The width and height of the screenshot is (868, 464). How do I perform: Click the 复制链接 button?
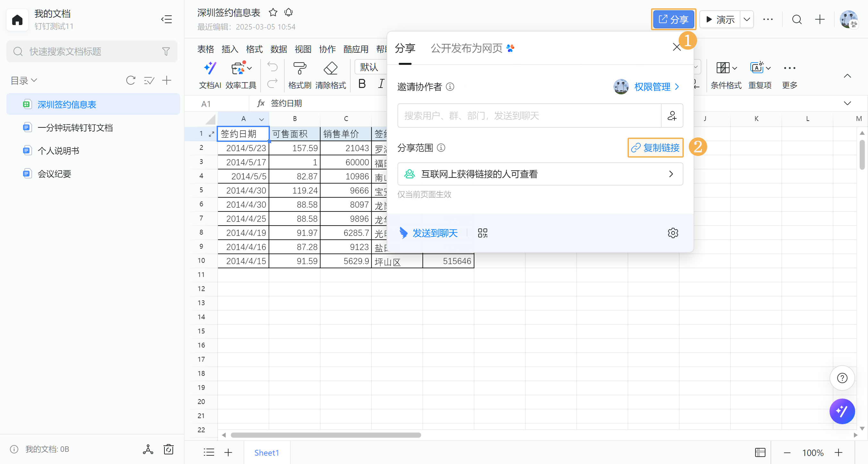tap(655, 148)
